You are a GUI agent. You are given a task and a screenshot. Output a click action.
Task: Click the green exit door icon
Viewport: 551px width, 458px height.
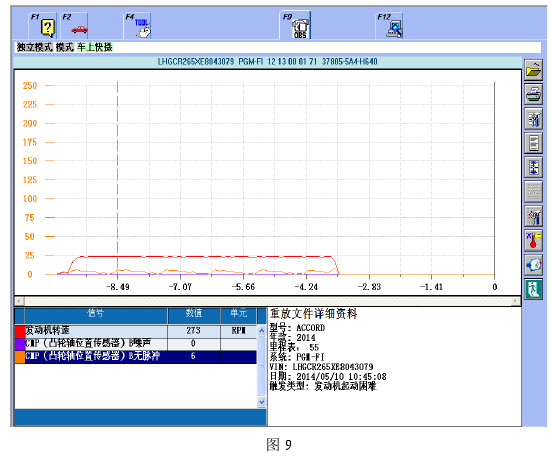coord(533,289)
